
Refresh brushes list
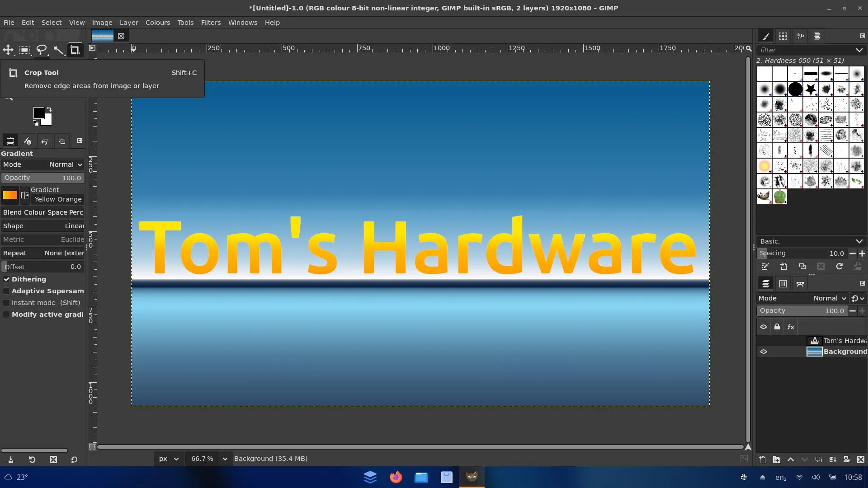pyautogui.click(x=840, y=267)
